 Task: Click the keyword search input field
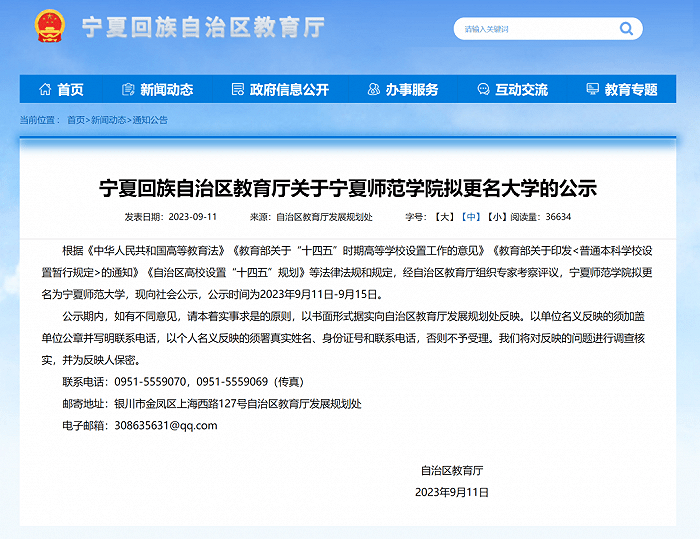coord(538,29)
